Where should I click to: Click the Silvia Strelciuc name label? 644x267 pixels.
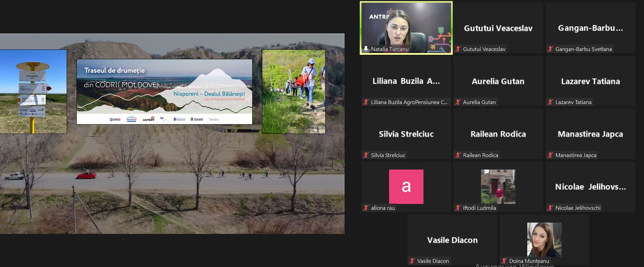(388, 155)
